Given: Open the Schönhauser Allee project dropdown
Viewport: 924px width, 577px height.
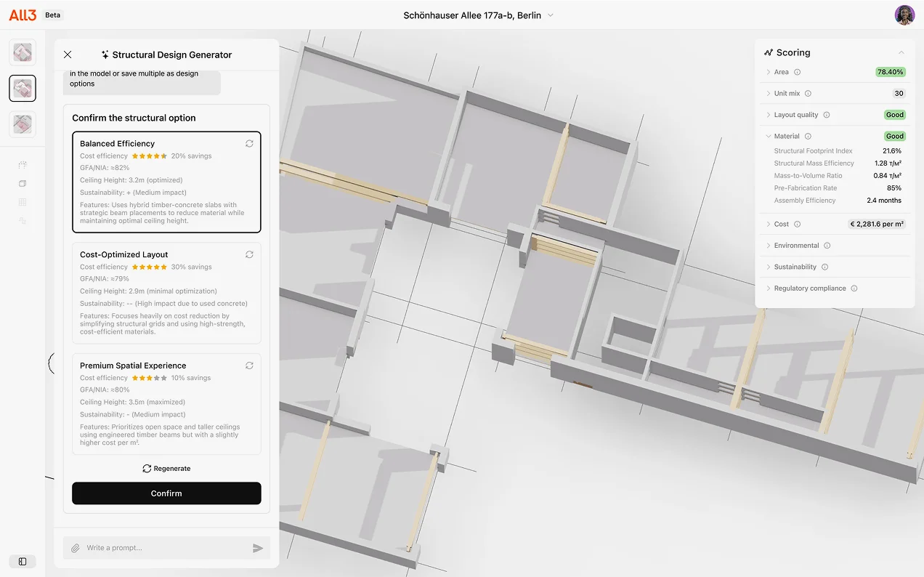Looking at the screenshot, I should (x=551, y=15).
